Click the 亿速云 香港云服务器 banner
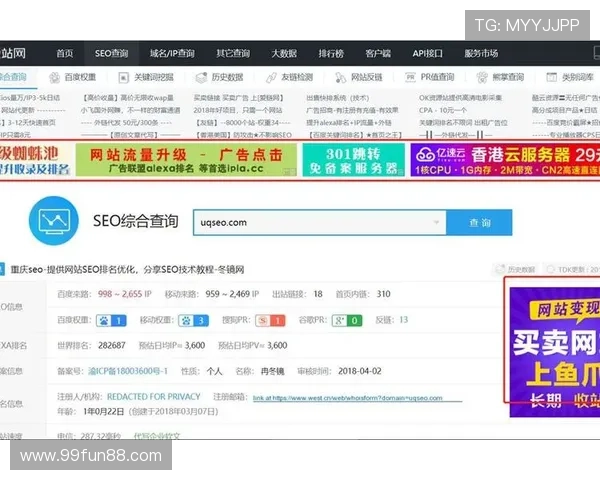 coord(505,160)
